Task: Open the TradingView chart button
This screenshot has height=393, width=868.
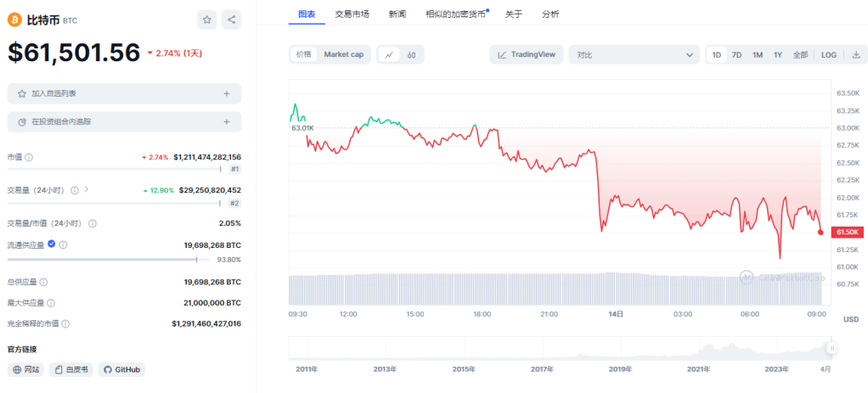Action: 527,54
